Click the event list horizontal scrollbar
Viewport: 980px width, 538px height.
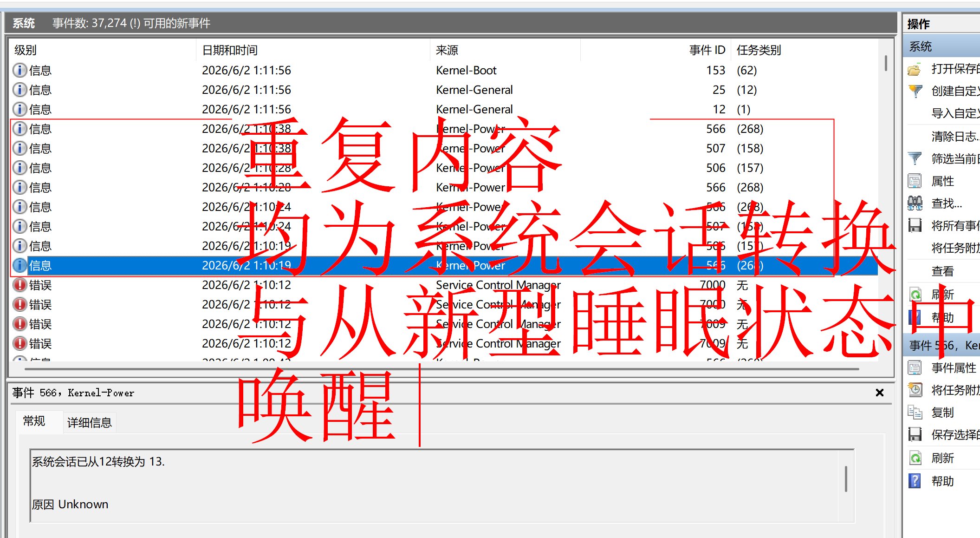tap(442, 369)
